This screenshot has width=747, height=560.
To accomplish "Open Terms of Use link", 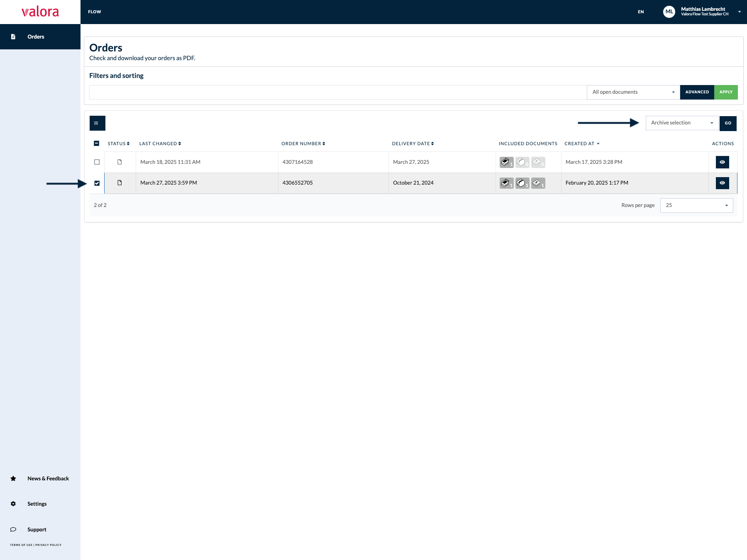I will click(21, 545).
